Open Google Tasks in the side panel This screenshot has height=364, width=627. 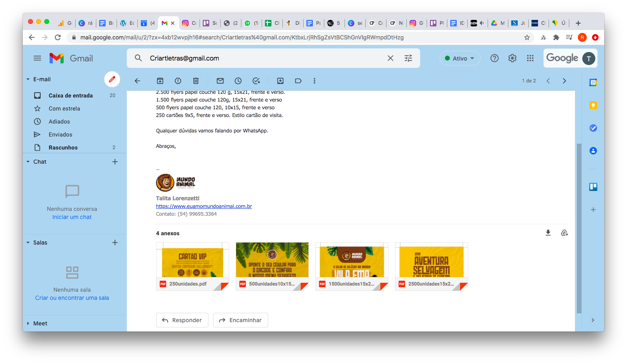(593, 128)
